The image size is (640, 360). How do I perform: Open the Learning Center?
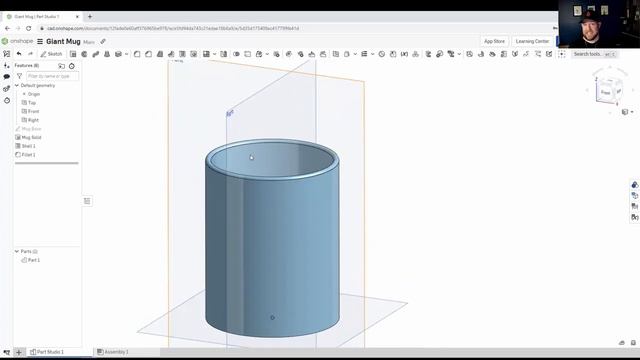click(x=532, y=41)
